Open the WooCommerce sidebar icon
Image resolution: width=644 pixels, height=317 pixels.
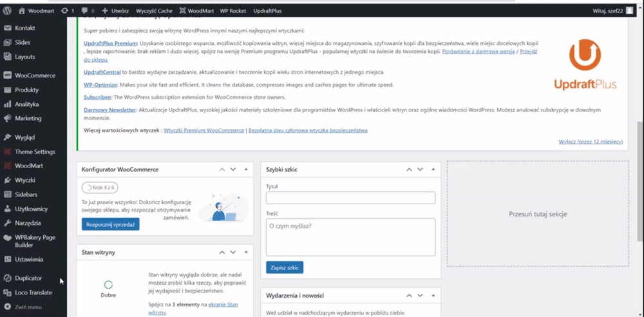pyautogui.click(x=7, y=75)
